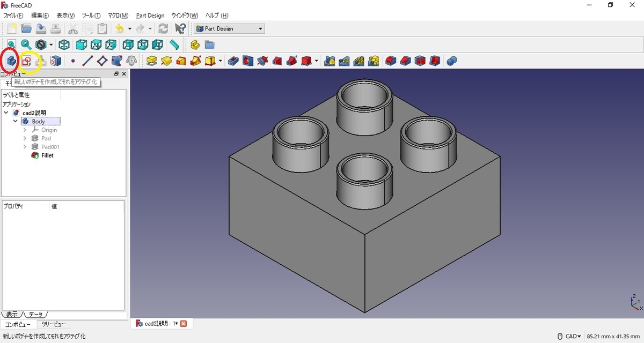
Task: Float the combo view panel
Action: [116, 74]
